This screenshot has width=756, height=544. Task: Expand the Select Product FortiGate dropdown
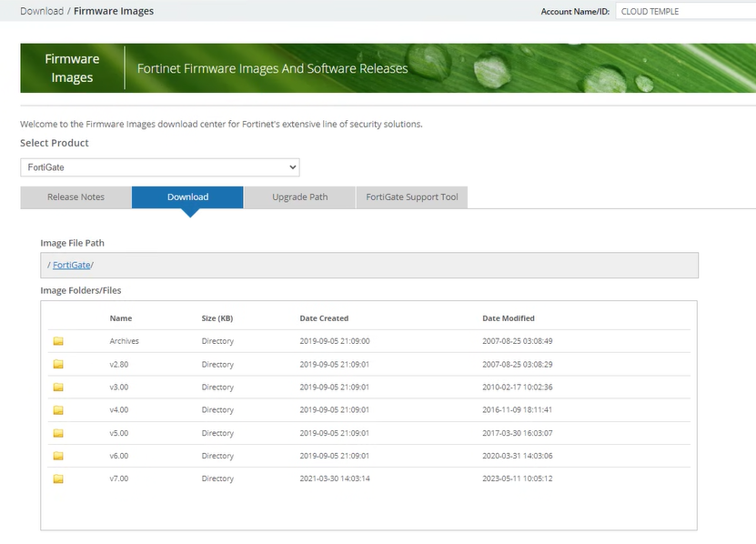point(160,167)
